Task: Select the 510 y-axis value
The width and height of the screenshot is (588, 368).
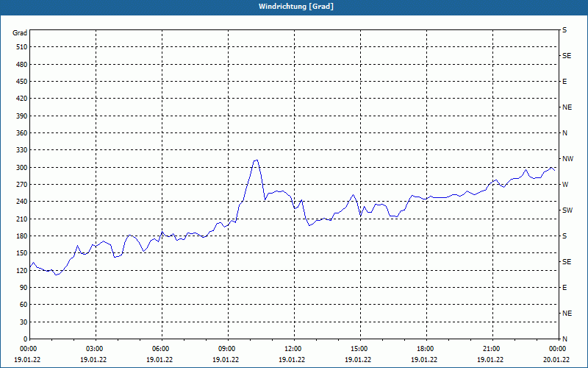Action: pyautogui.click(x=22, y=47)
